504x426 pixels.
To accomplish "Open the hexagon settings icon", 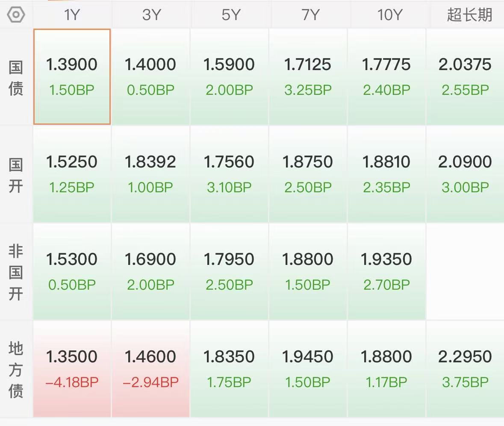I will click(16, 15).
